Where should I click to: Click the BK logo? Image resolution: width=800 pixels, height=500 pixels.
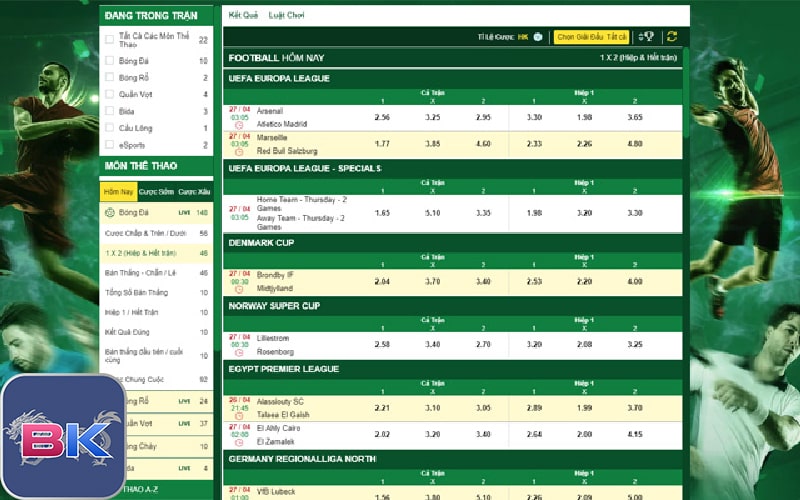pos(63,437)
